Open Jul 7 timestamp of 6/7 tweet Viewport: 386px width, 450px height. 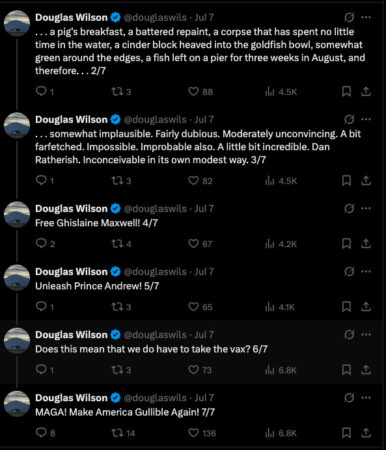pos(204,335)
